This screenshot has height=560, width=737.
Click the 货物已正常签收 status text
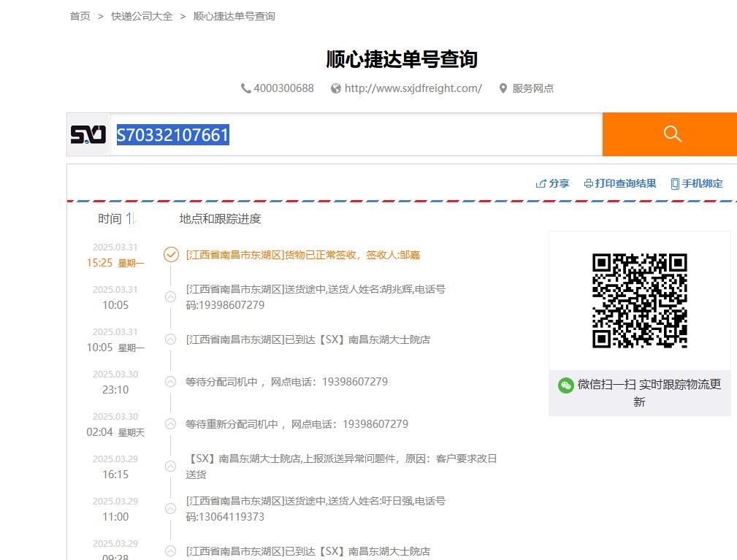coord(303,255)
